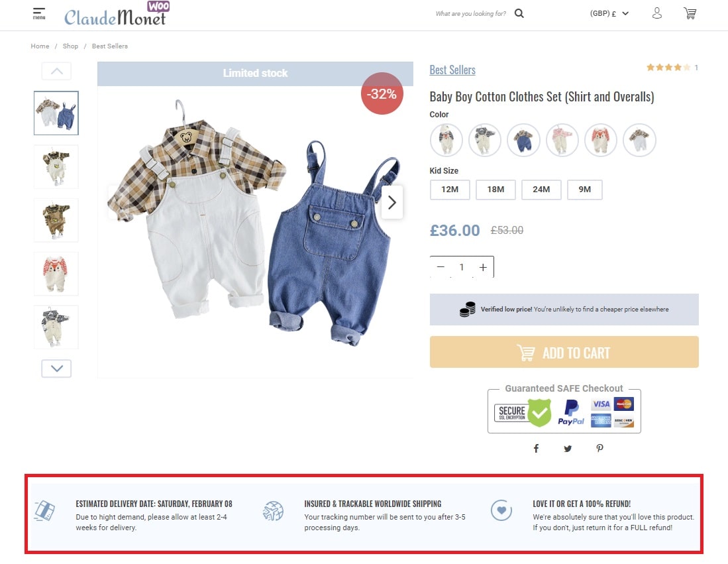Open the Best Sellers category link
This screenshot has height=564, width=728.
point(452,70)
